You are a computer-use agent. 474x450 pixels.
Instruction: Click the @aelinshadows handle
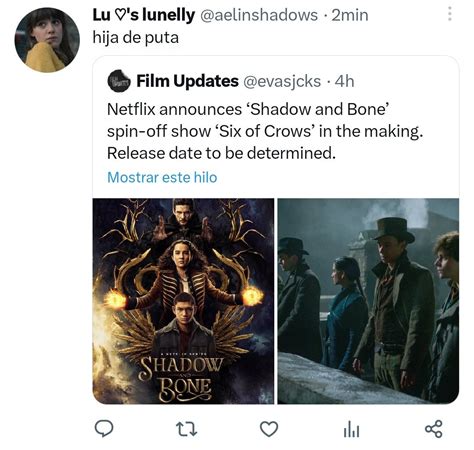click(259, 15)
